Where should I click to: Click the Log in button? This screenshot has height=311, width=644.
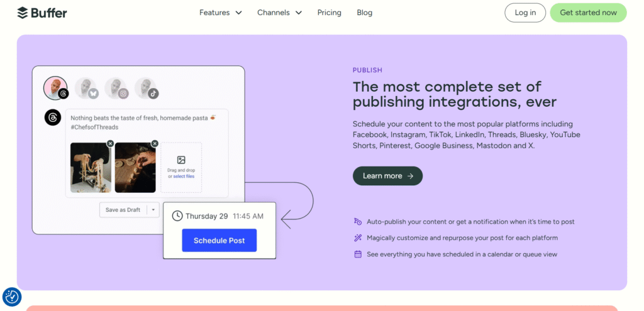(525, 13)
